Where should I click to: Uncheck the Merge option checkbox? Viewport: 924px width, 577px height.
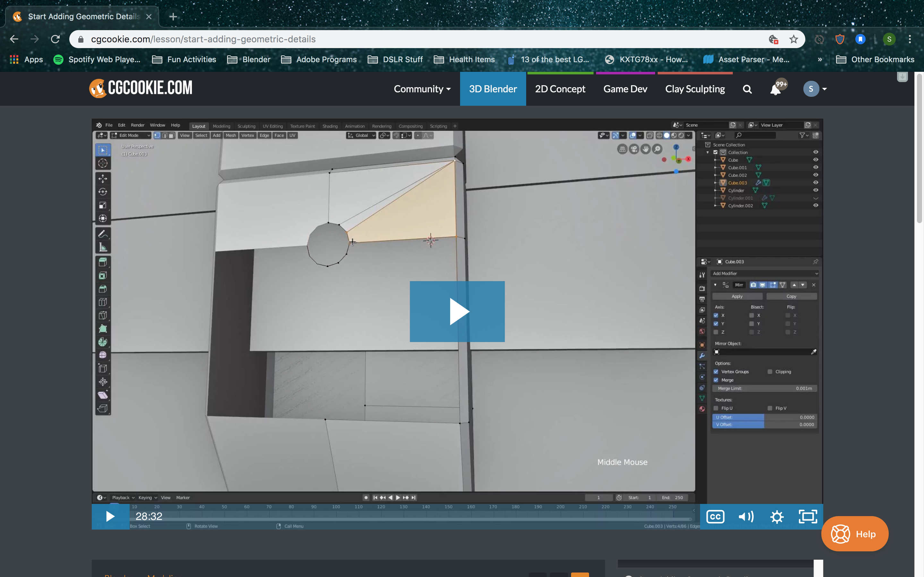tap(716, 380)
